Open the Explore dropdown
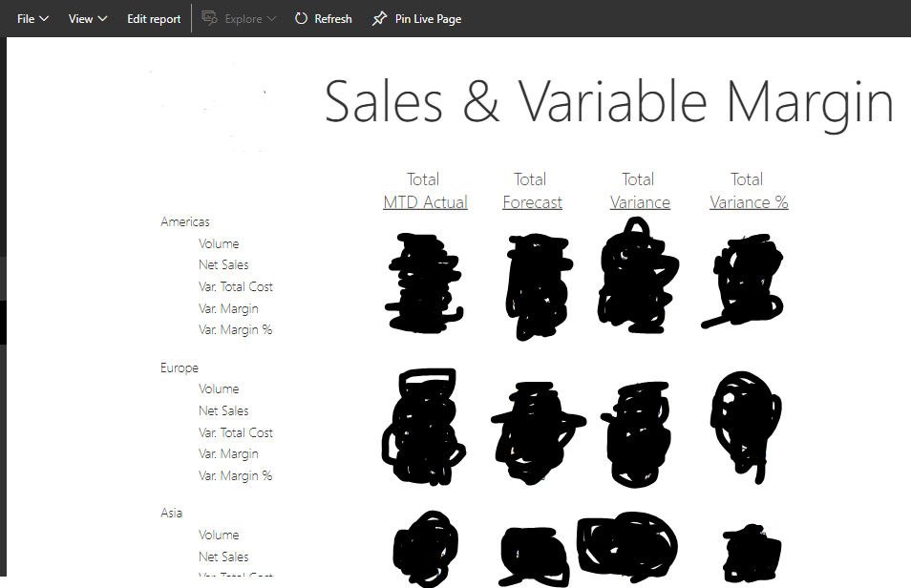Image resolution: width=911 pixels, height=588 pixels. tap(239, 18)
